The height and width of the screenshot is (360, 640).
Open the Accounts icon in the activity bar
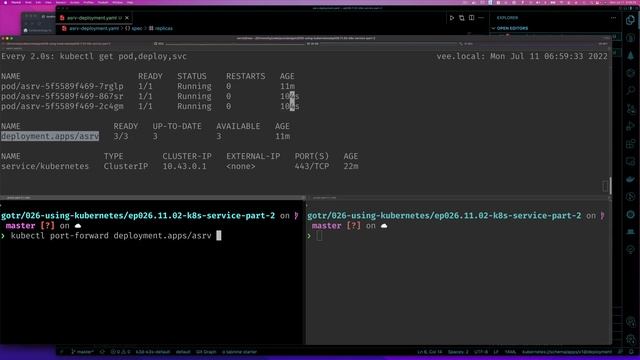pyautogui.click(x=631, y=322)
